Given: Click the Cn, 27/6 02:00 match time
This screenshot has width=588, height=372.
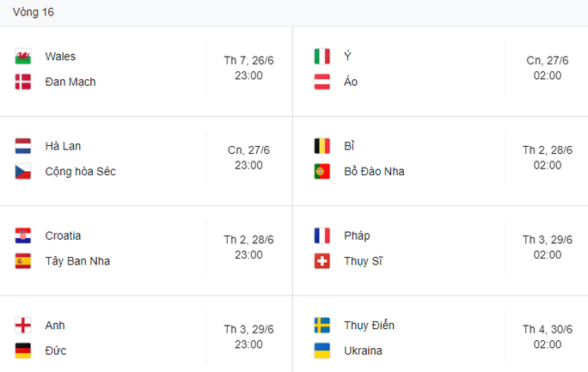Looking at the screenshot, I should (548, 68).
